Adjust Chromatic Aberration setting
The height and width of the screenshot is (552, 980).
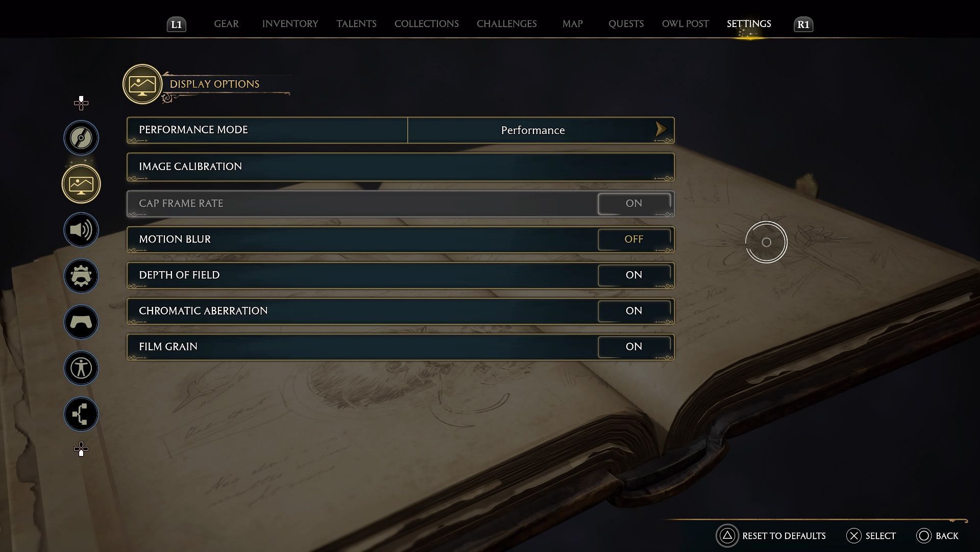click(x=633, y=310)
